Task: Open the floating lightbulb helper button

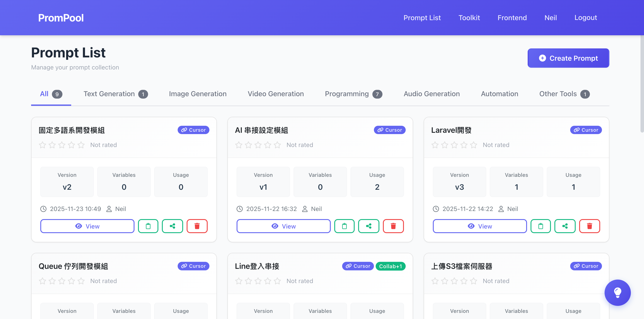Action: 618,292
